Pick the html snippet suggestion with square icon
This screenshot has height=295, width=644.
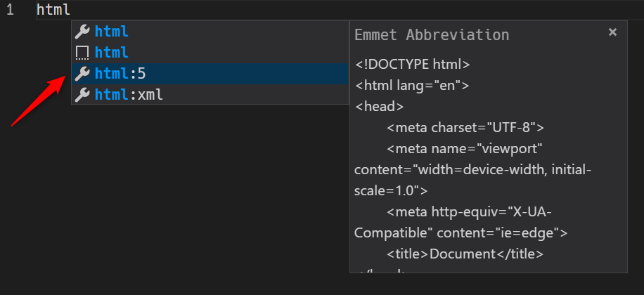210,53
